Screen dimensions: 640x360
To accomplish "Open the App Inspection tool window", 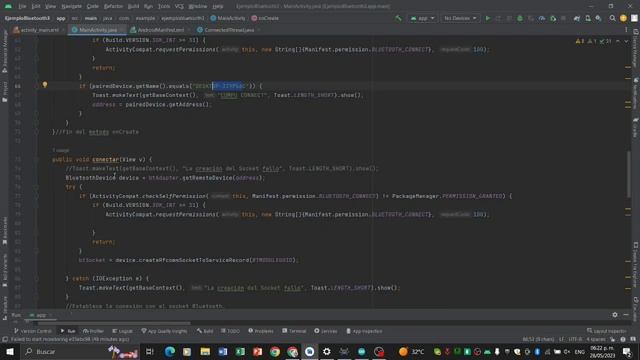I will point(364,331).
